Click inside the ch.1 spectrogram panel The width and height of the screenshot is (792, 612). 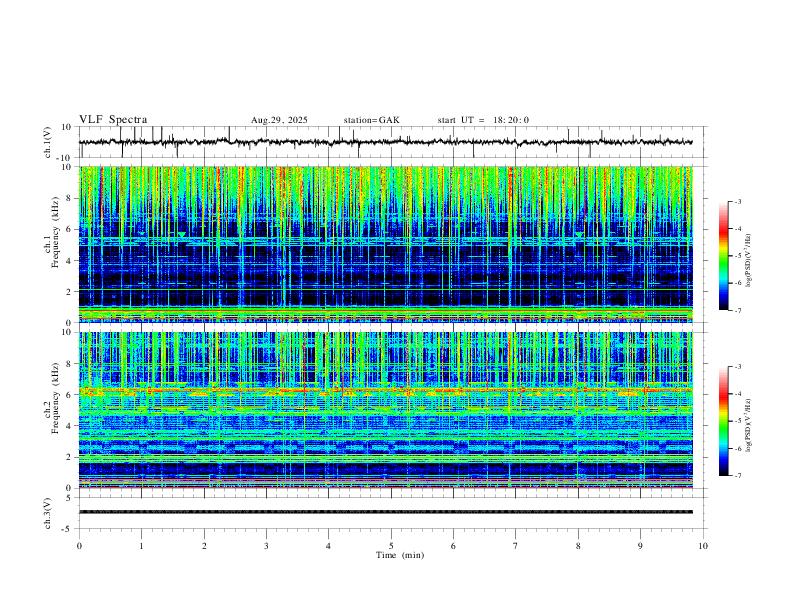[x=385, y=244]
